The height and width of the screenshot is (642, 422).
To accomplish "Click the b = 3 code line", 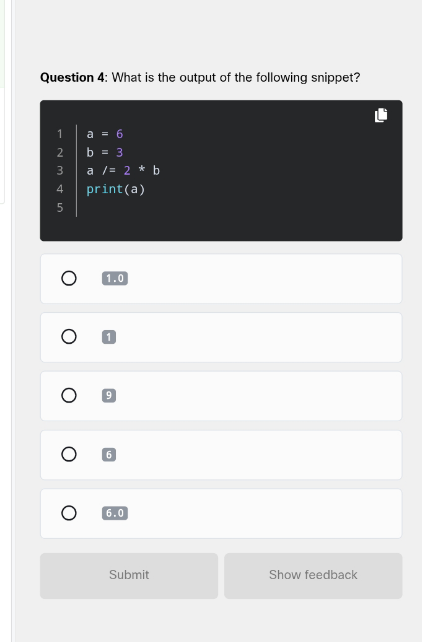I will tap(105, 152).
